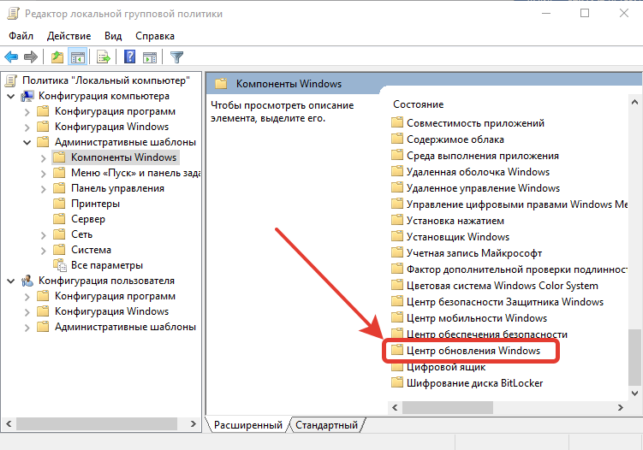Select Панель управления in the tree

point(118,188)
